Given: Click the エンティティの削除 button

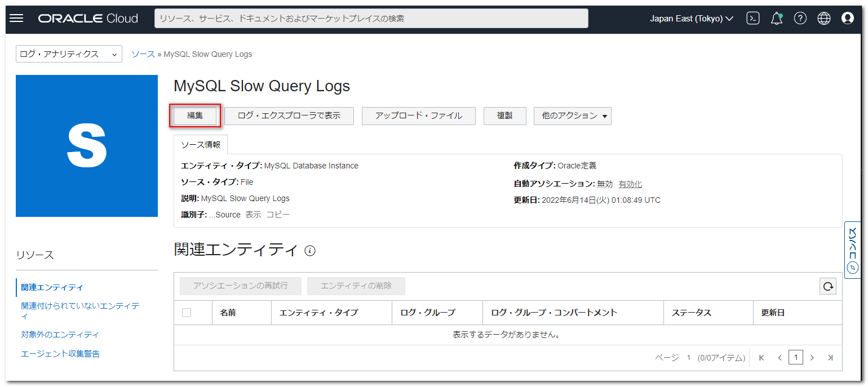Looking at the screenshot, I should 356,286.
